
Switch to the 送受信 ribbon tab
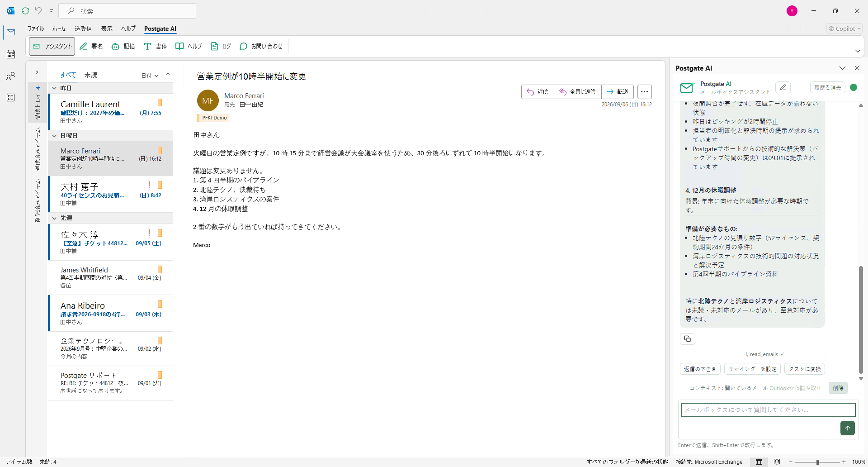click(83, 29)
